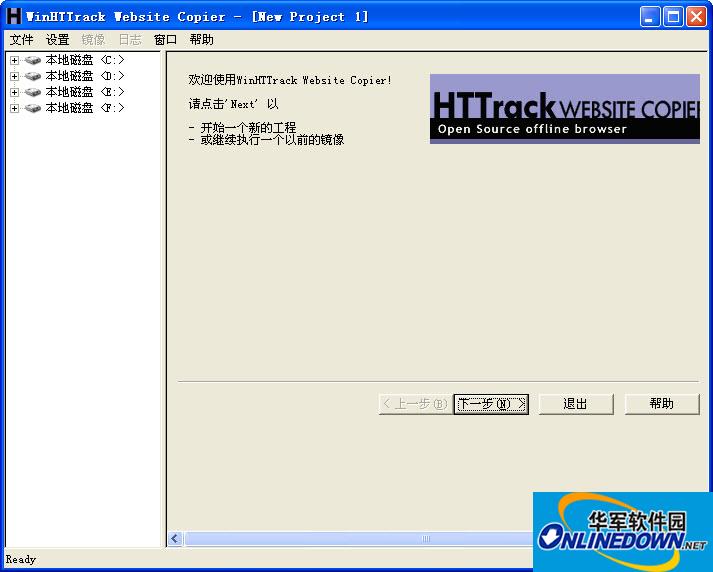The height and width of the screenshot is (572, 713).
Task: Click the 欢迎使用WinHTTrack Website Copier! text
Action: point(290,80)
